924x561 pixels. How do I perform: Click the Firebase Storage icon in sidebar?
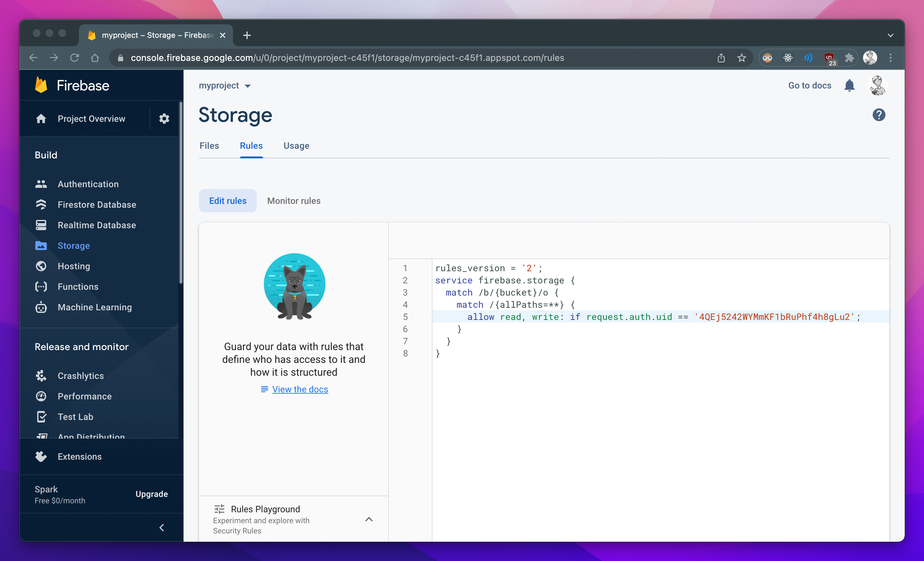(42, 245)
